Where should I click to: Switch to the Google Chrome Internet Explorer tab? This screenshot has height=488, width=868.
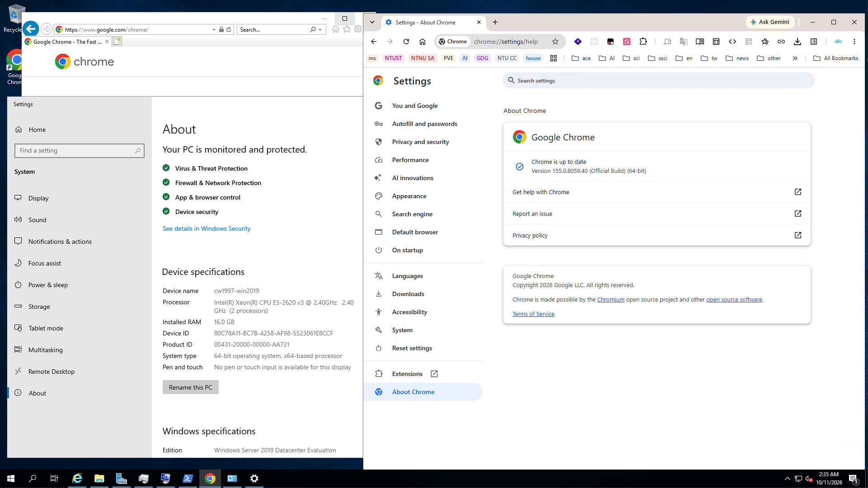67,42
